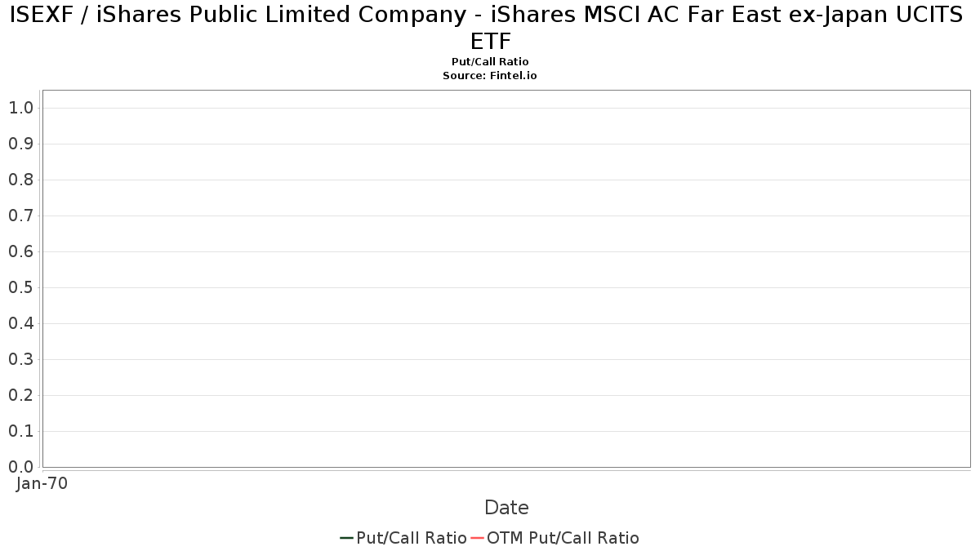Toggle the Put/Call Ratio legend label
The height and width of the screenshot is (551, 980).
[412, 538]
